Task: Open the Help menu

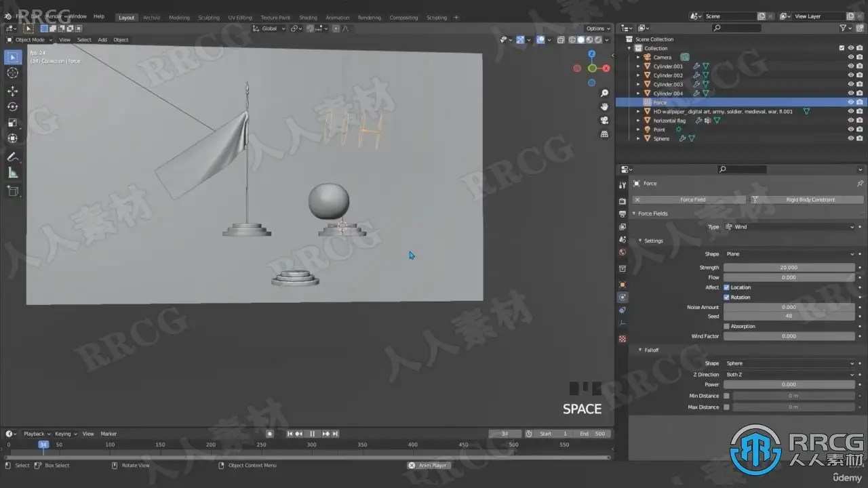Action: click(x=99, y=16)
